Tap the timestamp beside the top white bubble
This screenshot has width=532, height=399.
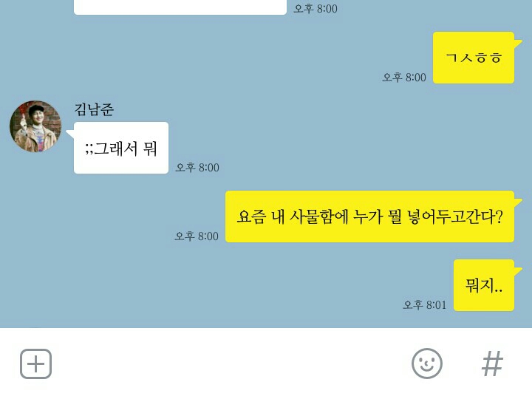pos(316,8)
